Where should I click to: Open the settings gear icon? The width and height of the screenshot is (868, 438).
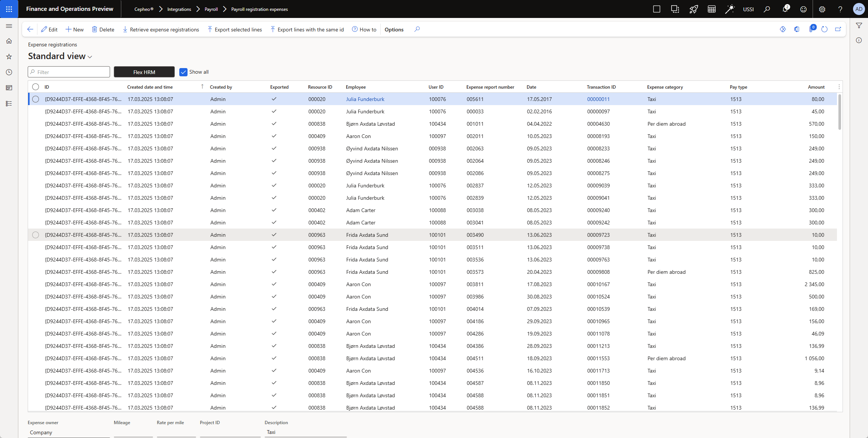(822, 9)
